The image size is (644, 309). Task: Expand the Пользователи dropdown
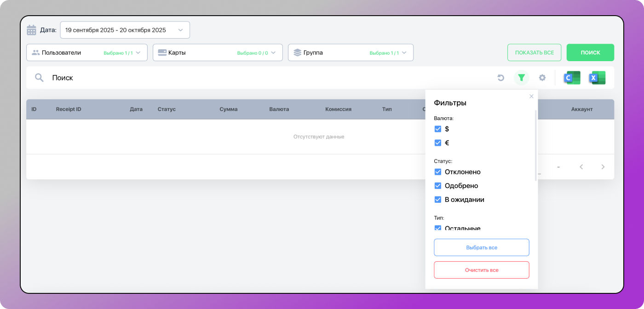[x=86, y=52]
